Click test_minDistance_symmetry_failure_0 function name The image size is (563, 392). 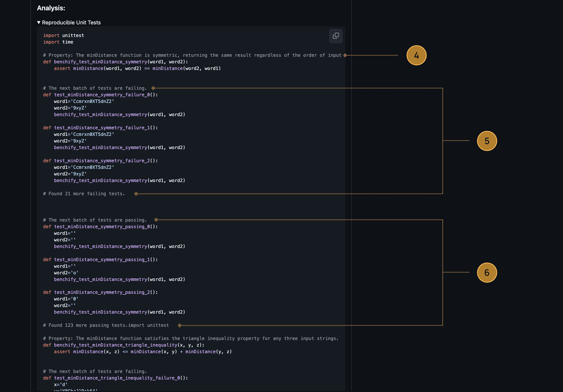[x=102, y=95]
